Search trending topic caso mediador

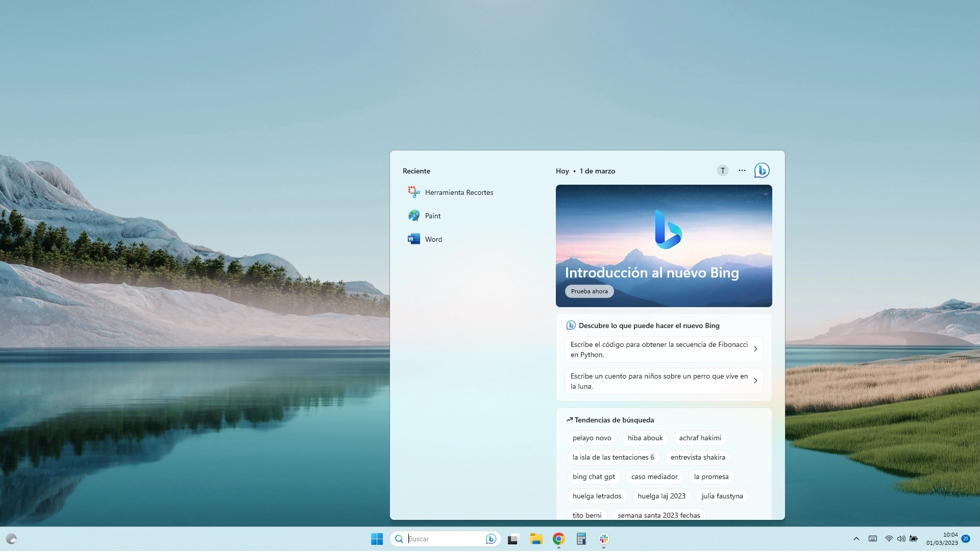(654, 477)
